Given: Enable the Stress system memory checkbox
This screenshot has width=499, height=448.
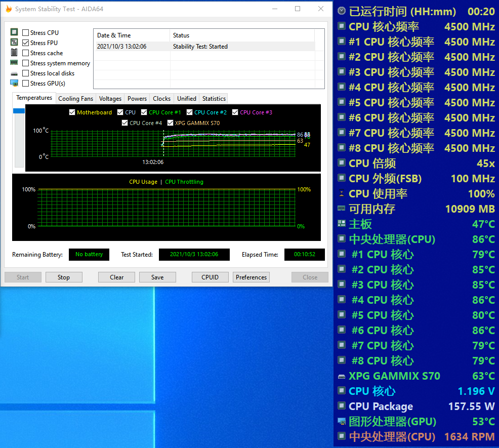Looking at the screenshot, I should point(26,63).
